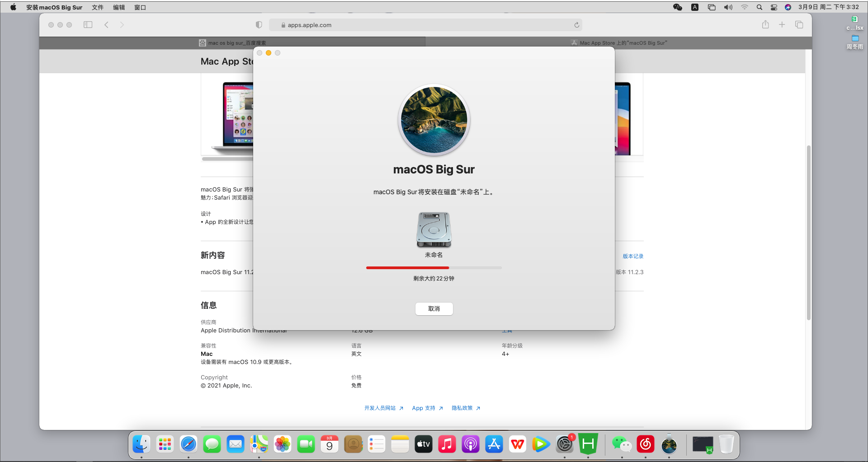Click the Safari share button

pyautogui.click(x=765, y=25)
